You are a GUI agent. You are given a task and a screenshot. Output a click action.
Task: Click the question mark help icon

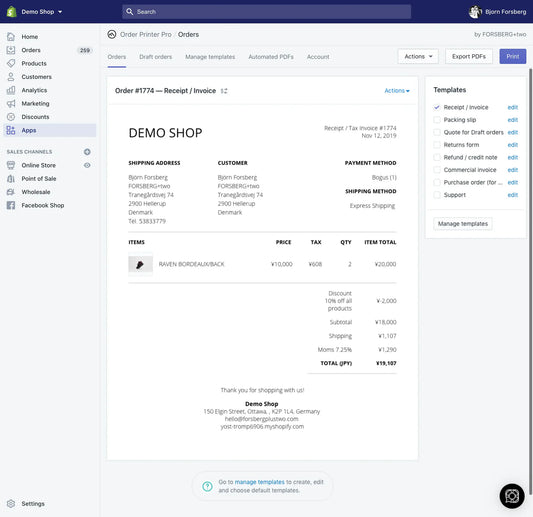tap(207, 486)
